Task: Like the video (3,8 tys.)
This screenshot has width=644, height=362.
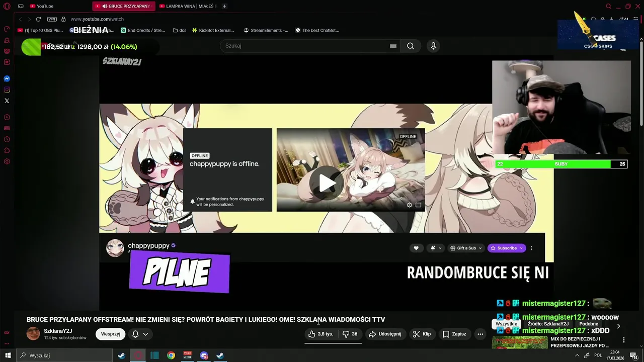Action: (x=320, y=334)
